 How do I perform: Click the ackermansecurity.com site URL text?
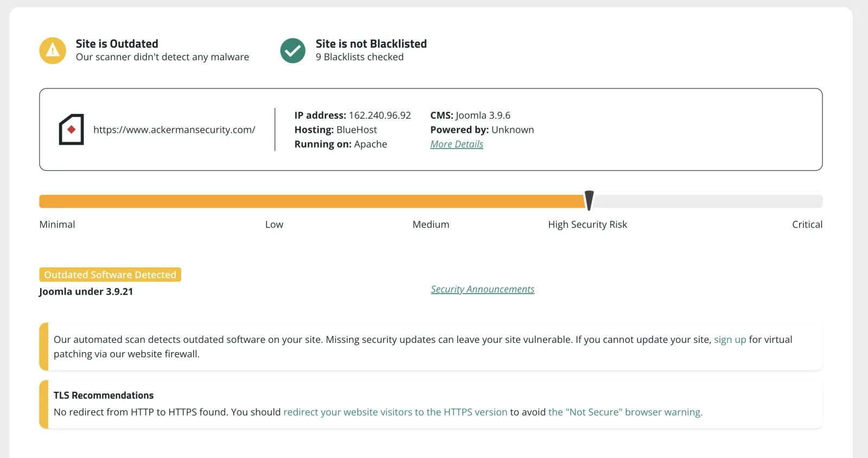click(x=174, y=130)
